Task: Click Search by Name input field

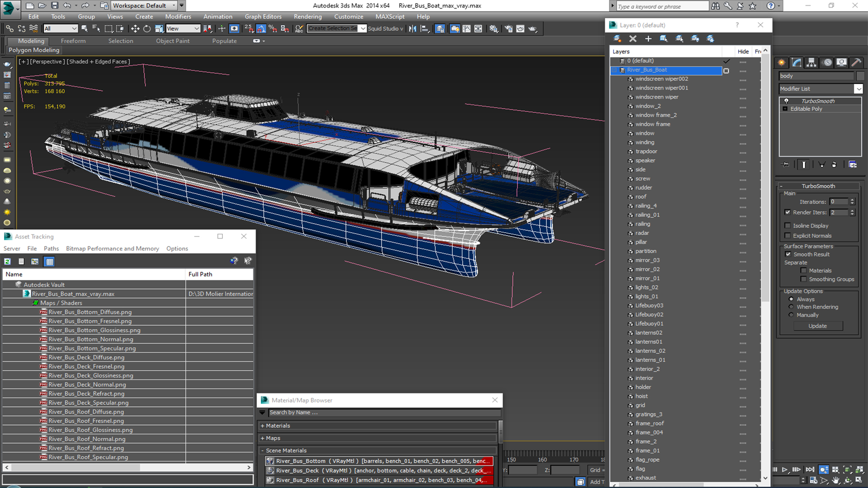Action: point(380,412)
